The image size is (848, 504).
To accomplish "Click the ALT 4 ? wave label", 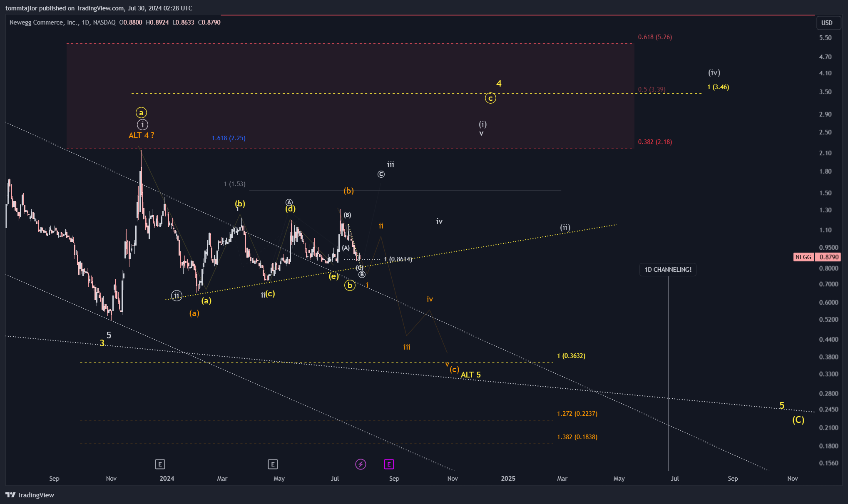I will [x=141, y=135].
